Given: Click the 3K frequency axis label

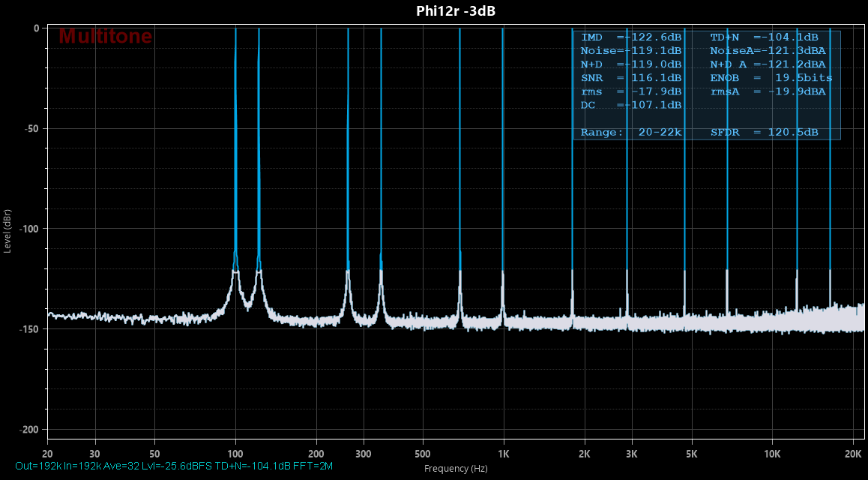Looking at the screenshot, I should click(x=632, y=454).
